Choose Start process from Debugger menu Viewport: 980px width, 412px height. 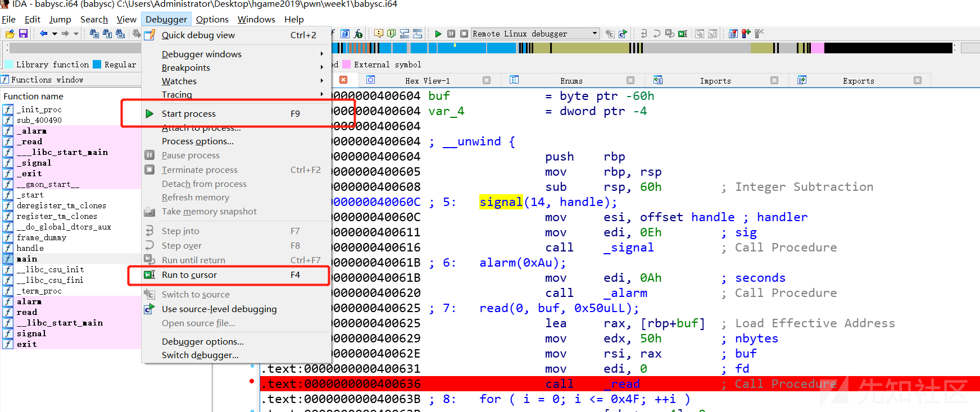point(189,113)
